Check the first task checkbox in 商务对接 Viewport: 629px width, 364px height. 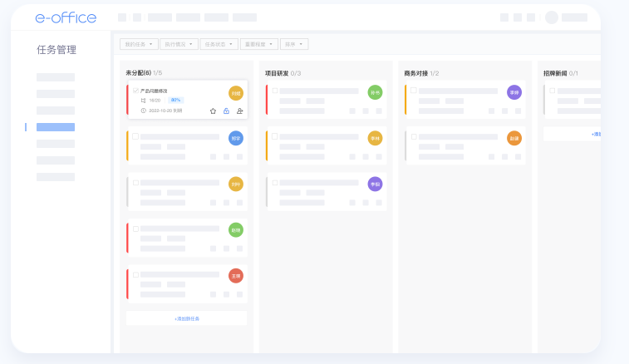[x=413, y=90]
